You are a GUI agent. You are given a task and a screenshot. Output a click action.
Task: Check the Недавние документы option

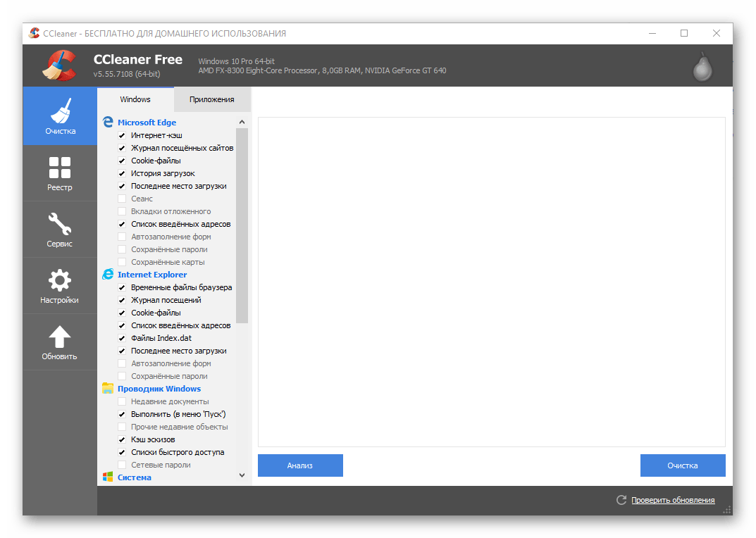122,401
